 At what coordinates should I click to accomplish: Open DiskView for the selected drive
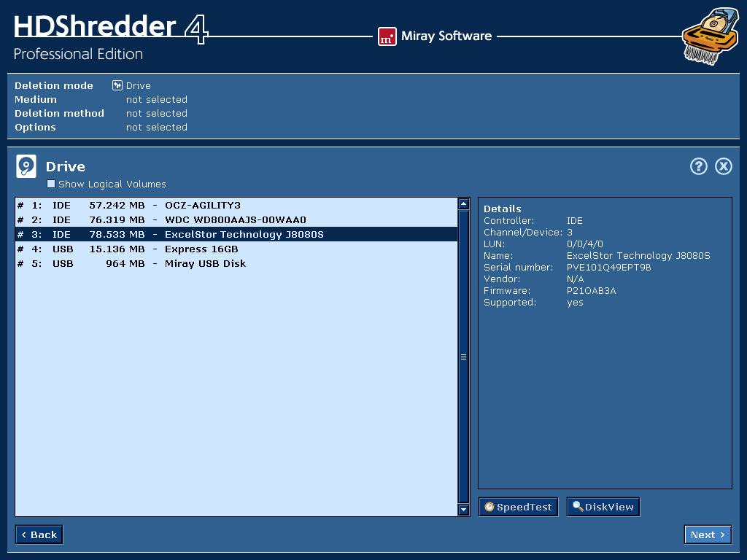603,506
